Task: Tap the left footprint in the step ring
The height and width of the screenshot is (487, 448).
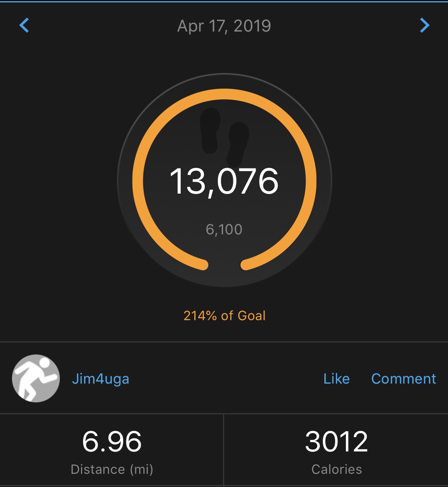Action: point(210,131)
